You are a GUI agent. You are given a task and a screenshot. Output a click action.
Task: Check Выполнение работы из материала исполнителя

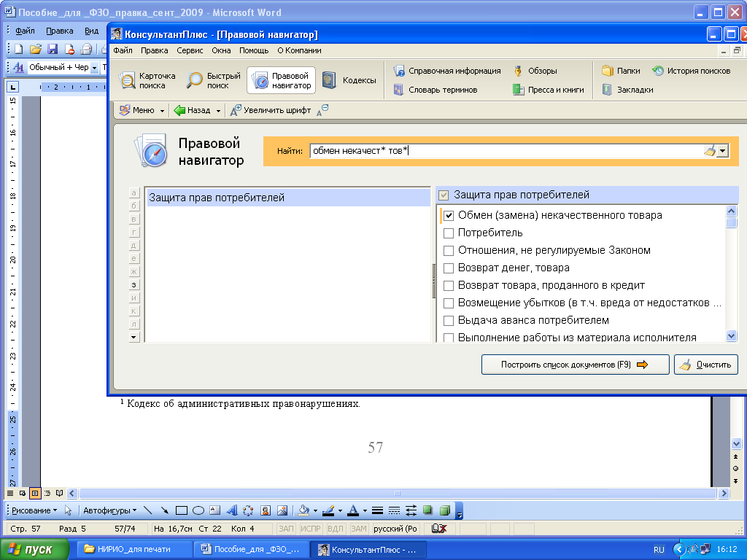pyautogui.click(x=449, y=338)
